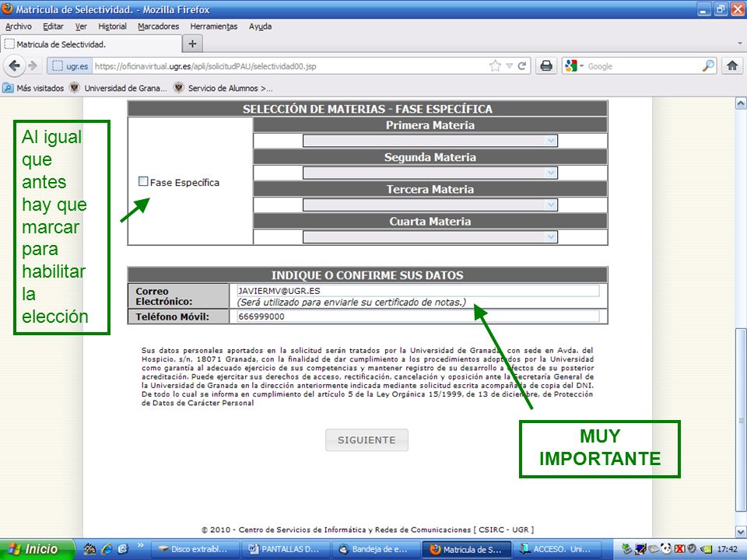
Task: Click the Correo Electrónico input field
Action: tap(418, 290)
